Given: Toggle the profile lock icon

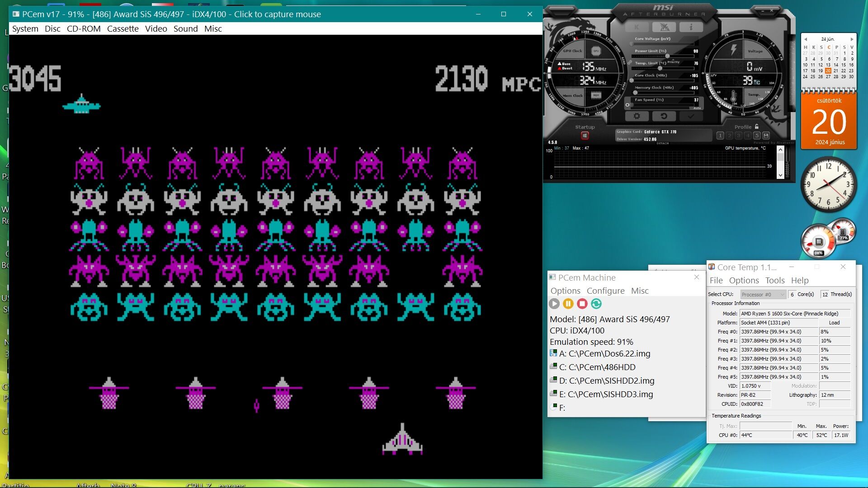Looking at the screenshot, I should pyautogui.click(x=757, y=127).
